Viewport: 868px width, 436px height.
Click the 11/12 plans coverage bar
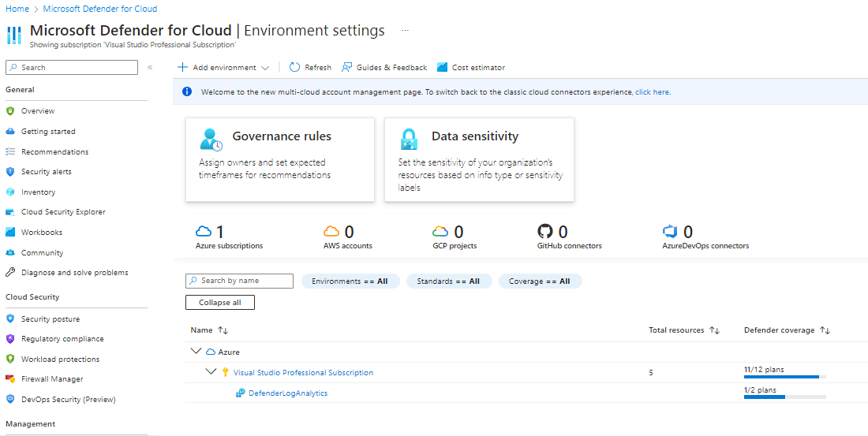point(780,377)
